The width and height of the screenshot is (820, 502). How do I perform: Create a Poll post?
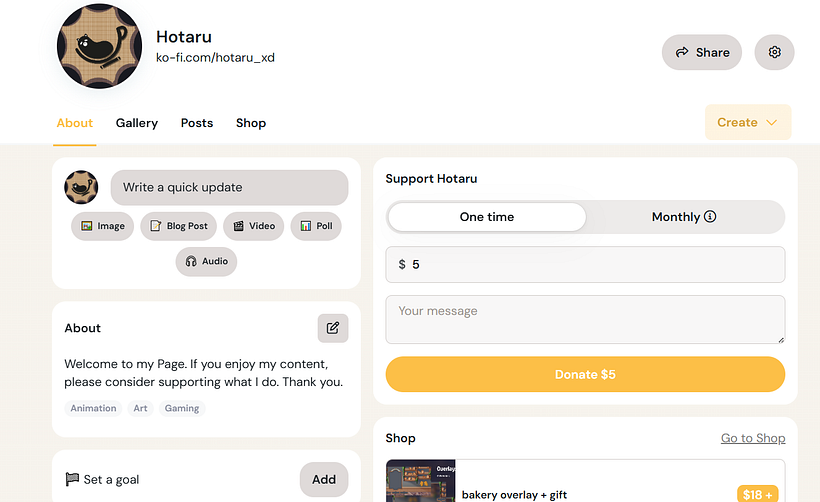coord(316,226)
